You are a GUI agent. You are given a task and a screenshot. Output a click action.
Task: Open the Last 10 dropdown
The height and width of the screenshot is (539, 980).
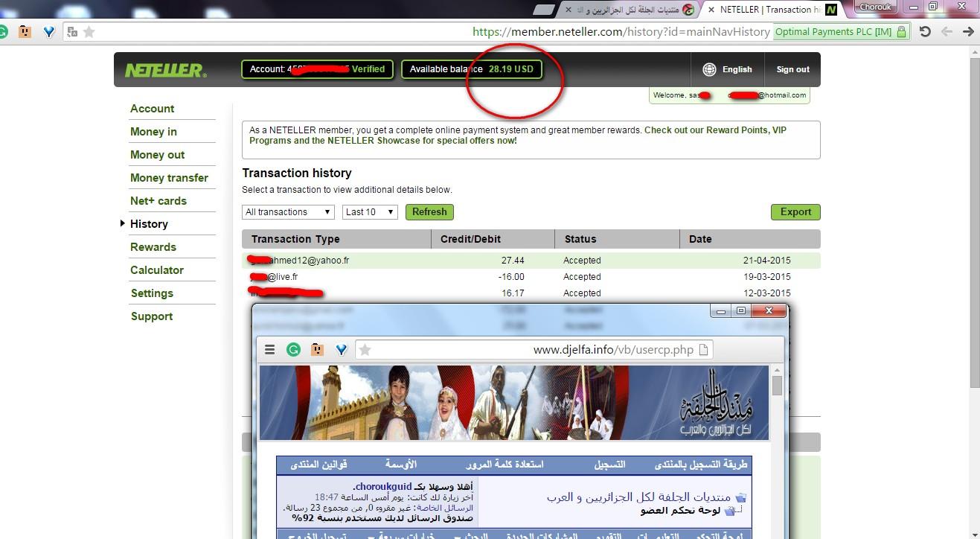tap(370, 212)
